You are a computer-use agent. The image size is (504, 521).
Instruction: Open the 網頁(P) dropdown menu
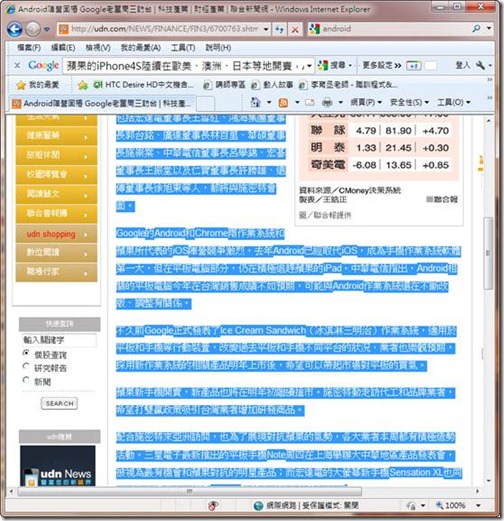coord(366,102)
